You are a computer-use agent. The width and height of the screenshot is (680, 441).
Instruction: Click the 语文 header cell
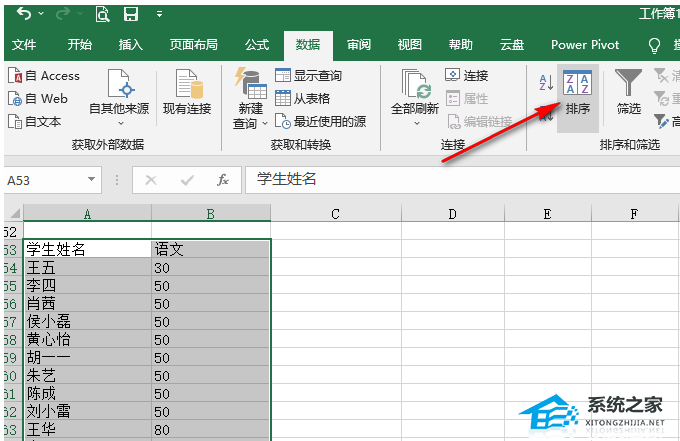pyautogui.click(x=211, y=249)
